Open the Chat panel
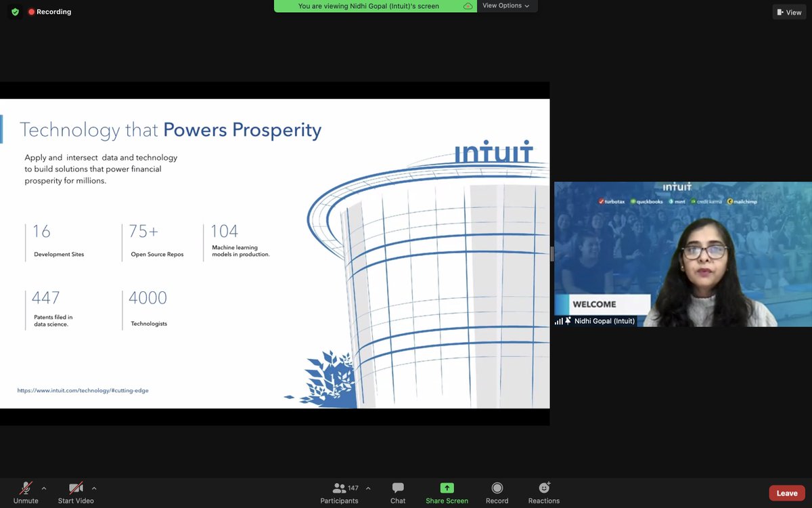This screenshot has width=812, height=508. [398, 492]
